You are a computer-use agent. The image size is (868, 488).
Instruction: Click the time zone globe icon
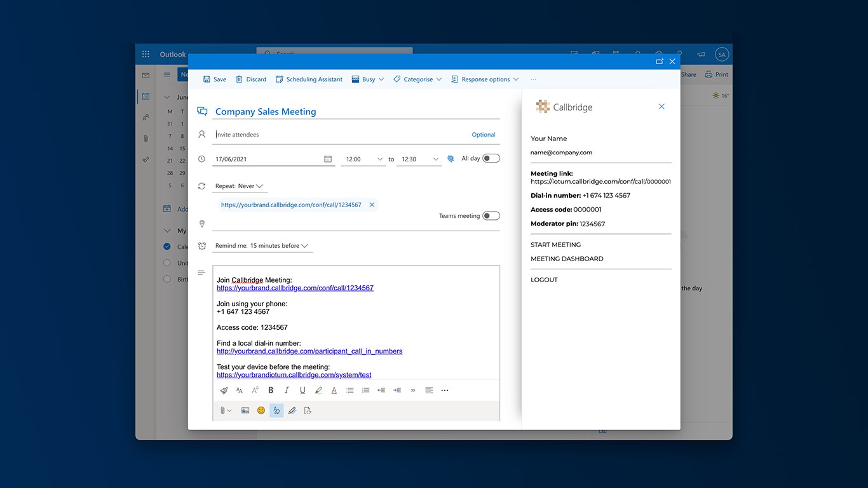point(451,159)
